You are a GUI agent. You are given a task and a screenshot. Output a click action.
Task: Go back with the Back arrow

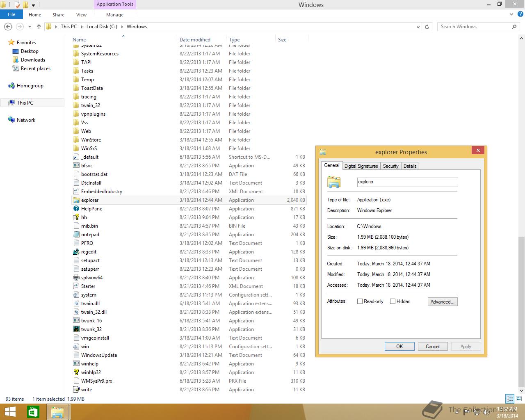pyautogui.click(x=8, y=27)
